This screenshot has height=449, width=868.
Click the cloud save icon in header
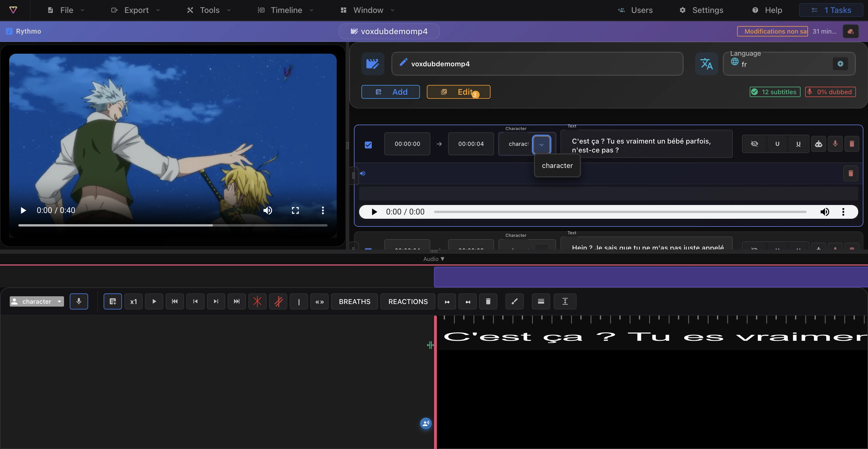850,31
